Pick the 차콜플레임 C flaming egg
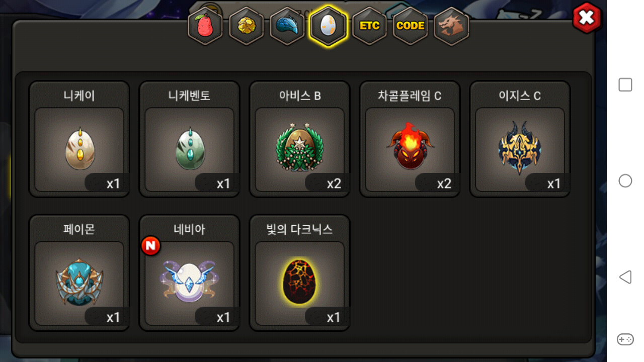Image resolution: width=644 pixels, height=362 pixels. point(410,139)
